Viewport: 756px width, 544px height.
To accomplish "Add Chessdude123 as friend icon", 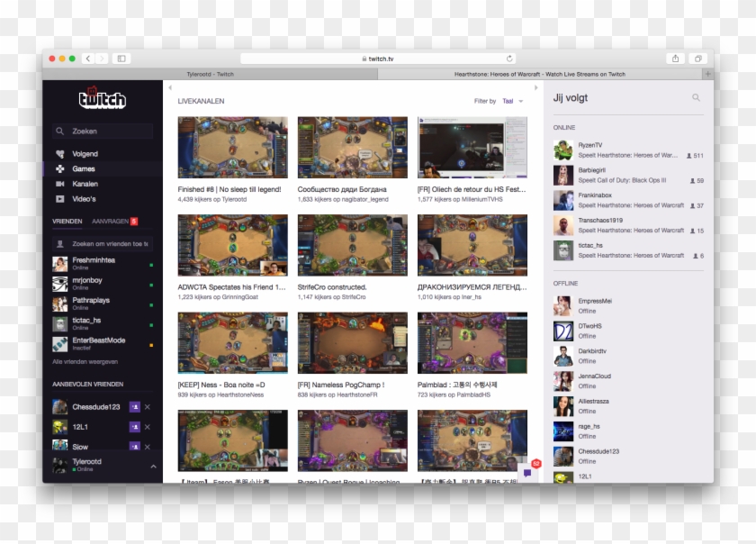I will tap(134, 407).
